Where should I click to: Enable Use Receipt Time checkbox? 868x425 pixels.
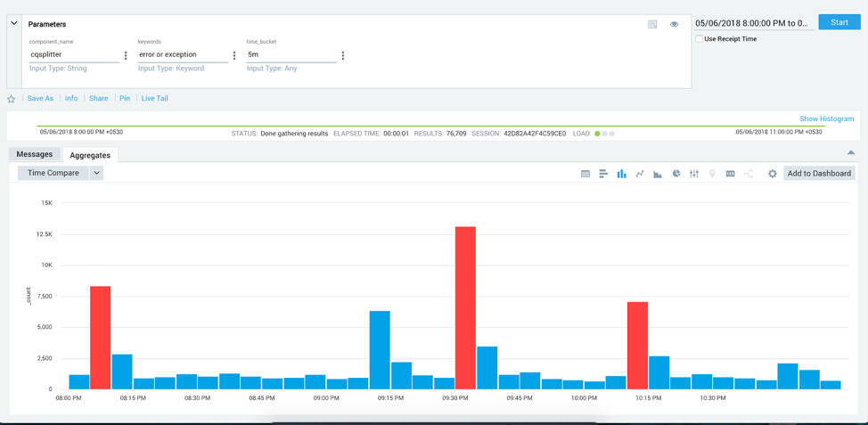(x=700, y=38)
